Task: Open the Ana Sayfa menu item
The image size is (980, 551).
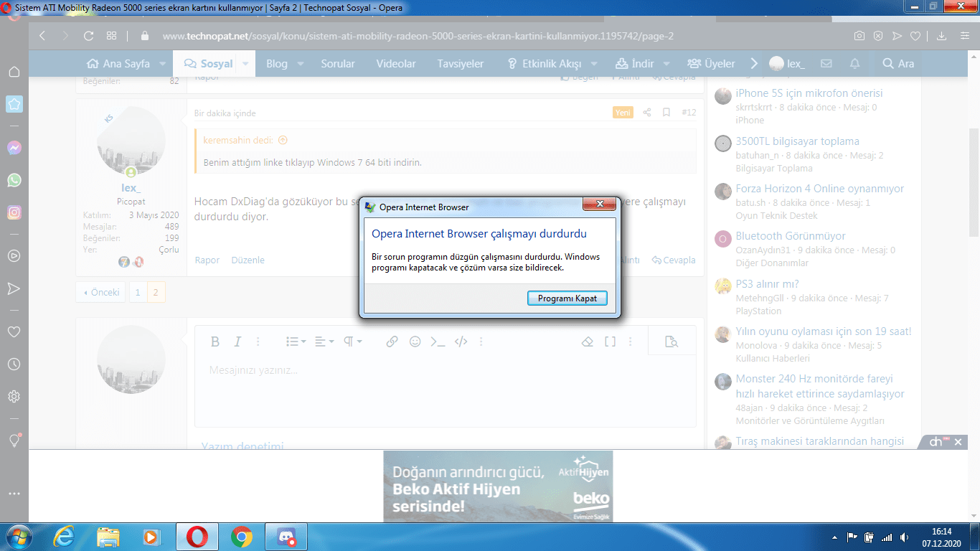Action: (118, 64)
